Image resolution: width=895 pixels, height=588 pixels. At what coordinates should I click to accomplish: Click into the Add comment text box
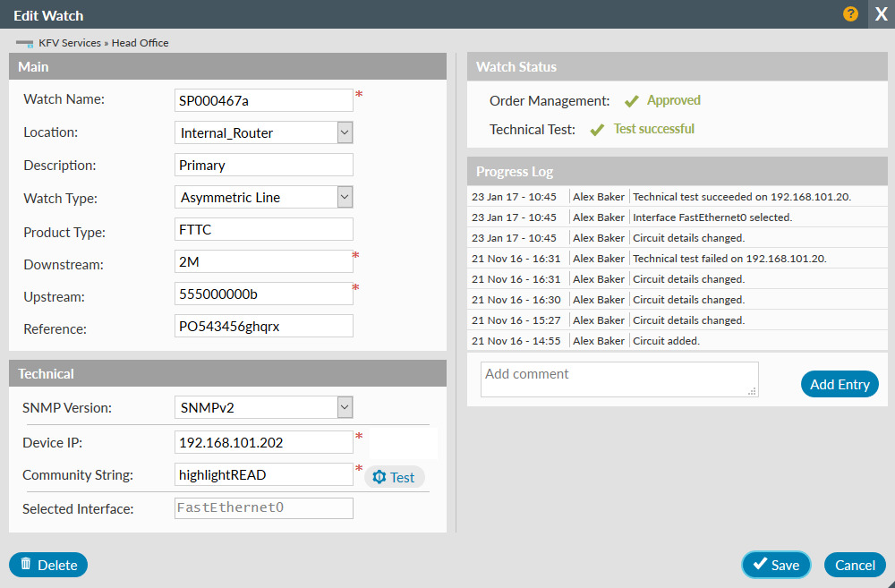(x=618, y=379)
